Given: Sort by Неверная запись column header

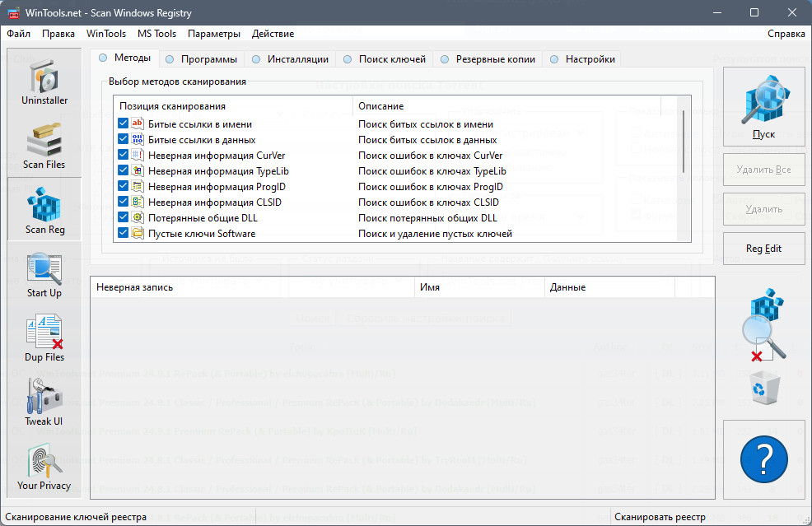Looking at the screenshot, I should coord(252,287).
